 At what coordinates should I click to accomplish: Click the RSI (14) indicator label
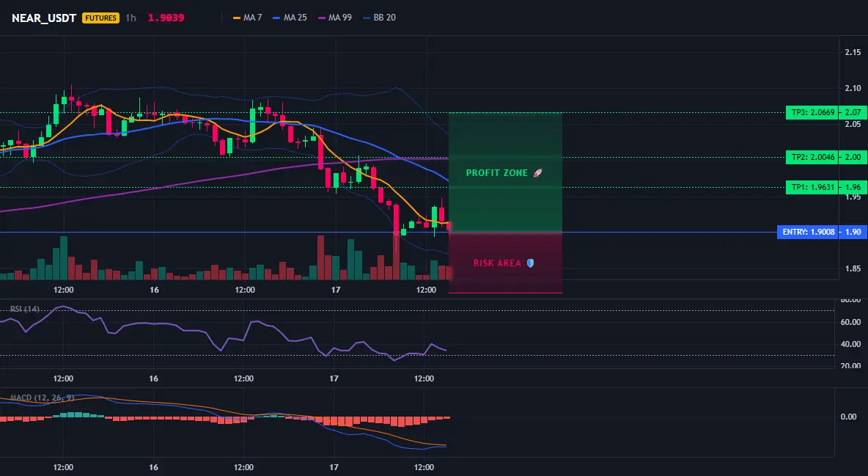(x=25, y=309)
